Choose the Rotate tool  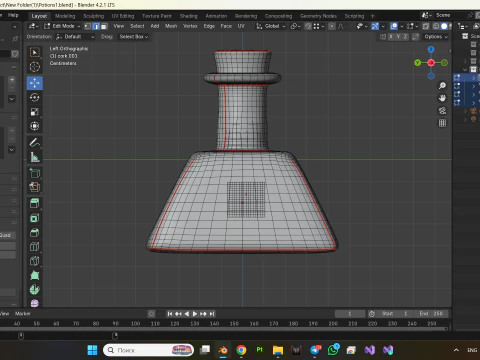pyautogui.click(x=35, y=97)
